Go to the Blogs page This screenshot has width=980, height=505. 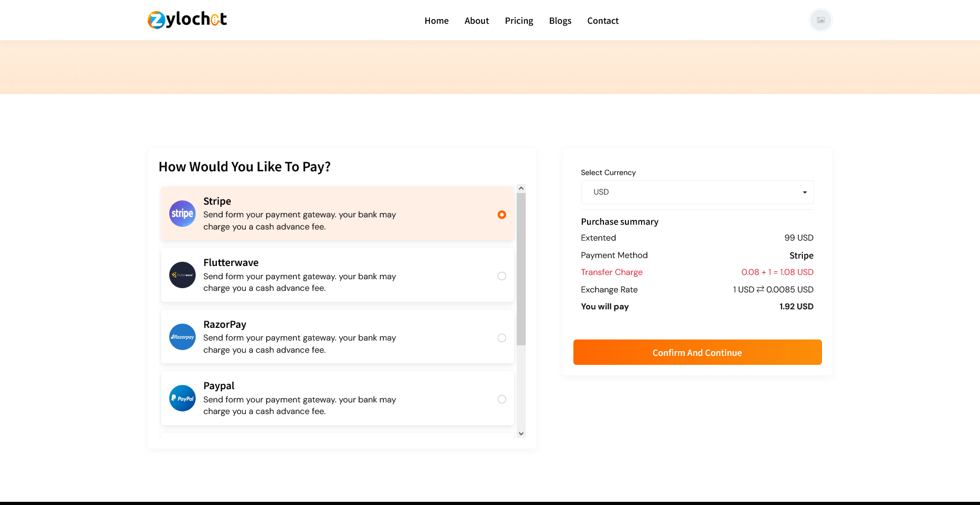tap(560, 21)
